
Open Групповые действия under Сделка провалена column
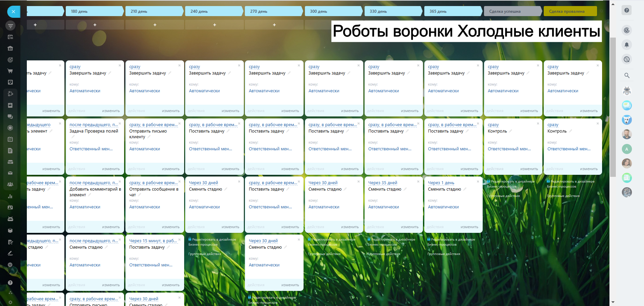pos(563,196)
